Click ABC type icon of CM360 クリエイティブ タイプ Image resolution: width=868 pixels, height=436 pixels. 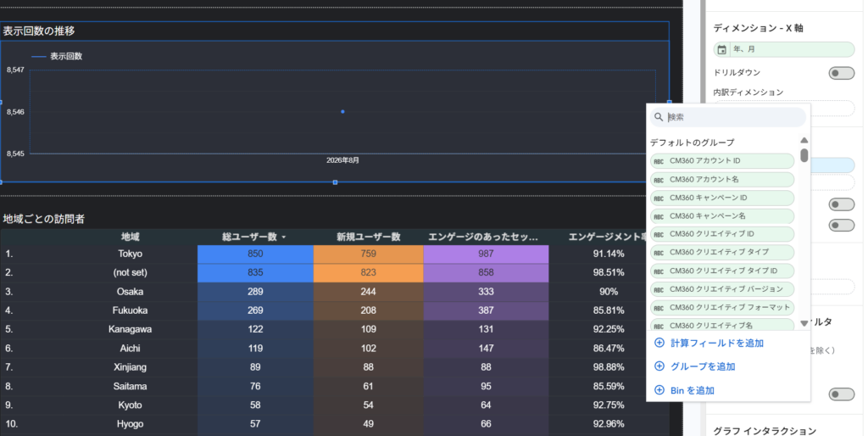(659, 253)
